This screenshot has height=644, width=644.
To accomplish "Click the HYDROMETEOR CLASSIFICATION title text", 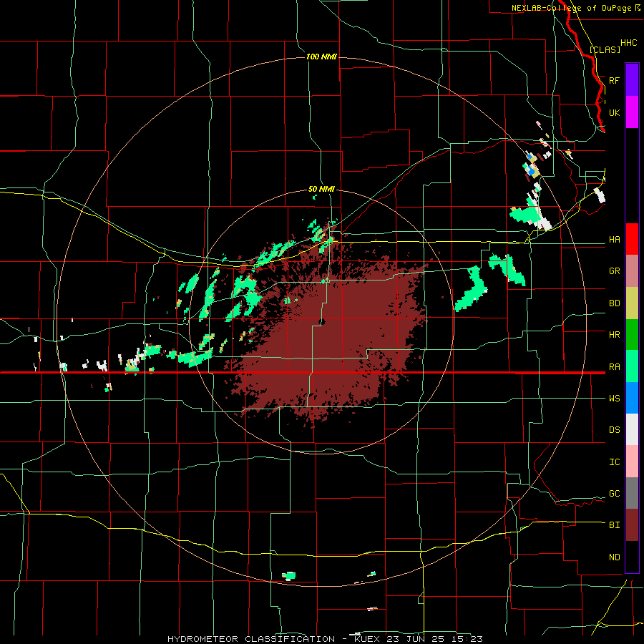I will (x=251, y=639).
